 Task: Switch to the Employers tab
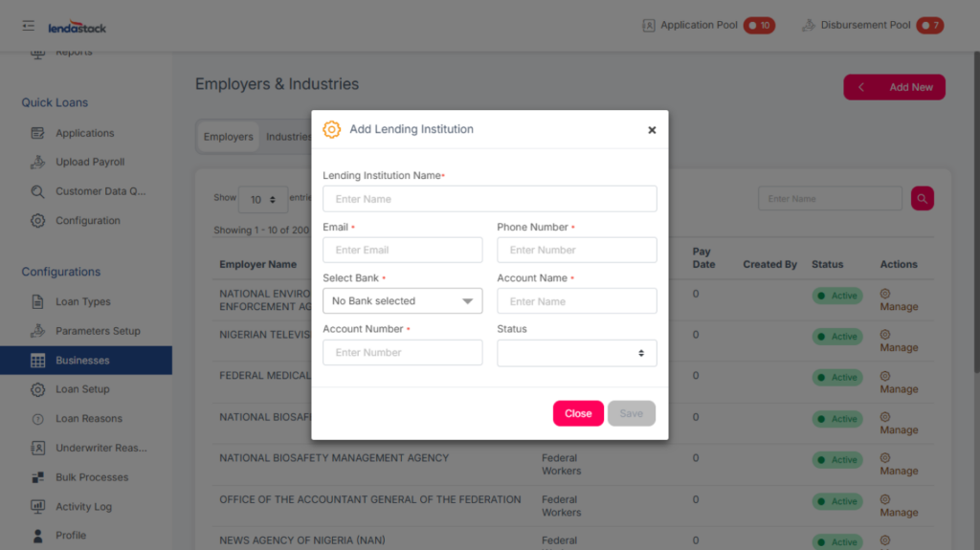pyautogui.click(x=228, y=137)
